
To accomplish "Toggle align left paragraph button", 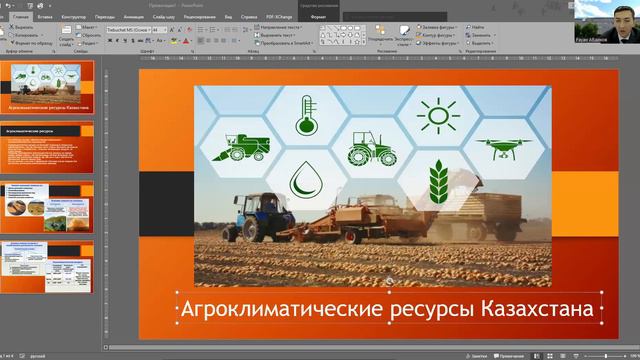I will [x=201, y=41].
